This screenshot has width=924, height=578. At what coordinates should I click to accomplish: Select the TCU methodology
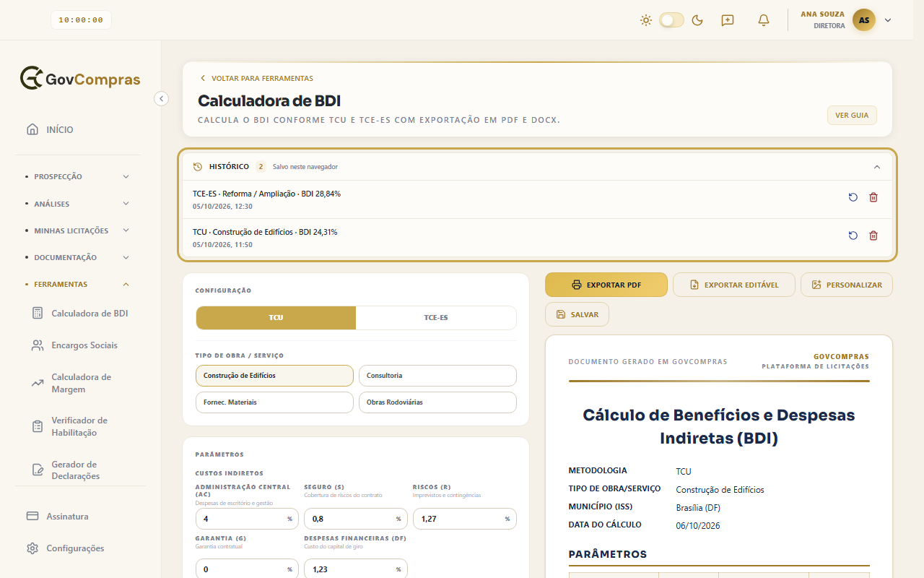[x=276, y=318]
